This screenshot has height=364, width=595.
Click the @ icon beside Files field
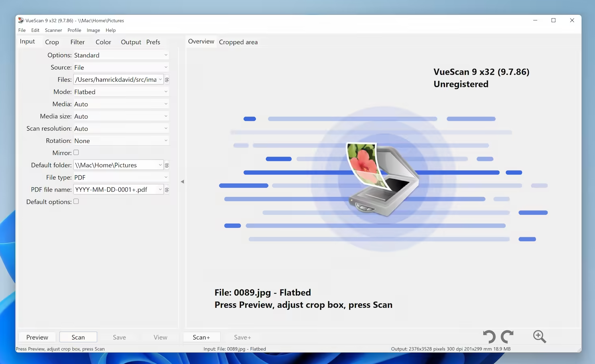(167, 80)
